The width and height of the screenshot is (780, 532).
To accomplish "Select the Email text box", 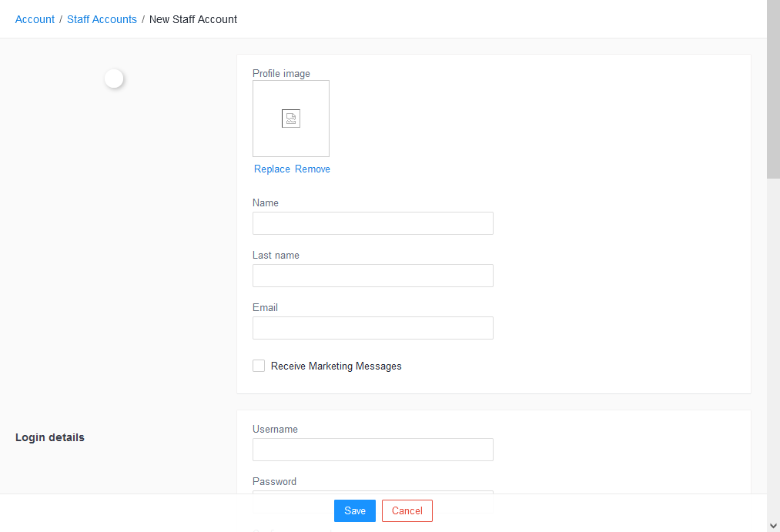I will coord(373,328).
